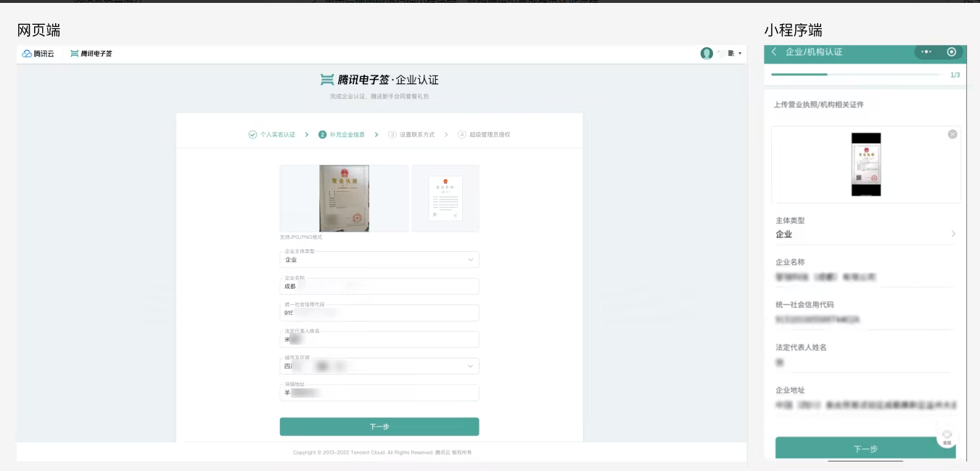Open the 主体类型 企业 selector
Image resolution: width=980 pixels, height=471 pixels.
coord(865,228)
